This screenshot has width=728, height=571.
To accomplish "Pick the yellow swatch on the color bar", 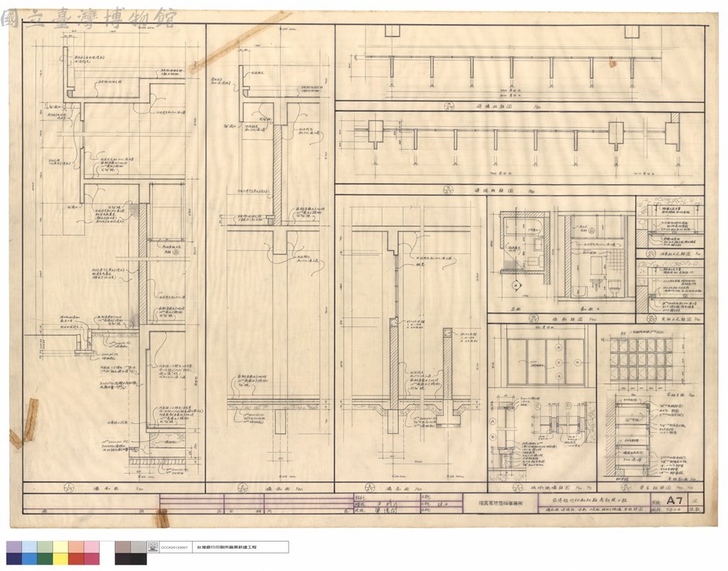I will pos(60,558).
